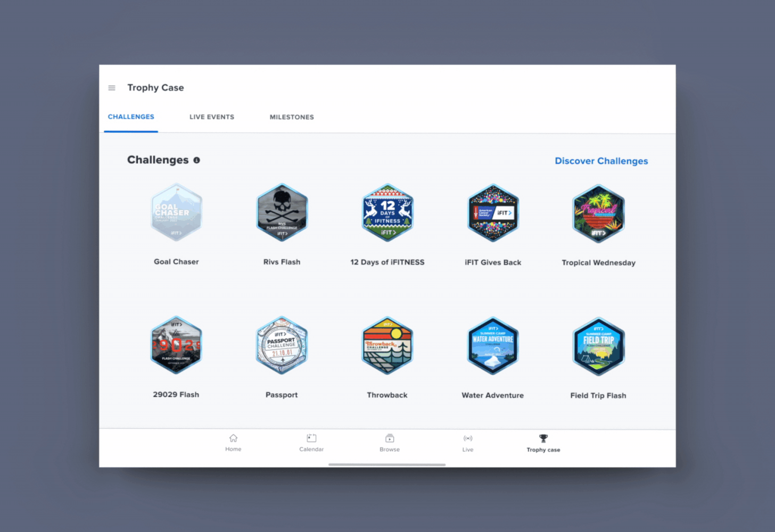Open the Passport challenge badge
Image resolution: width=775 pixels, height=532 pixels.
pos(282,346)
